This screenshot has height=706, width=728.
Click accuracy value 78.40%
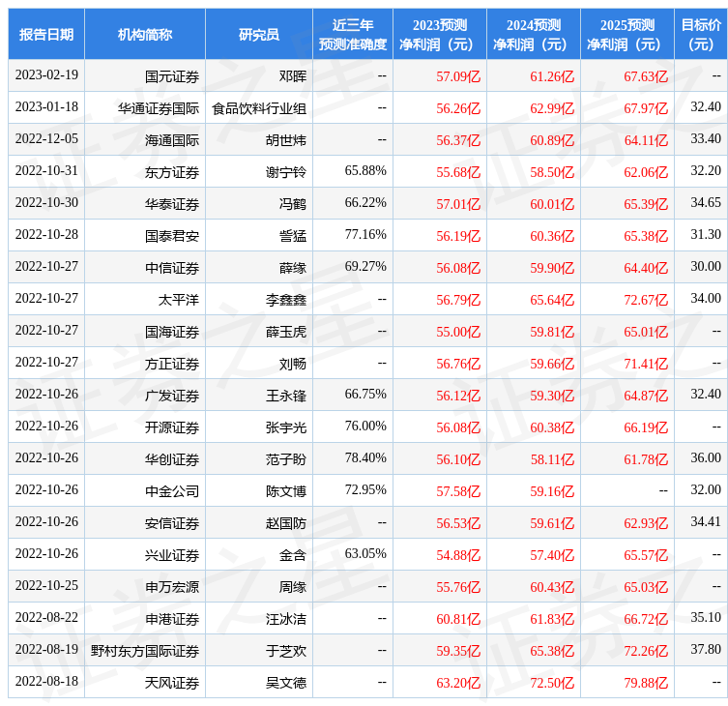[x=365, y=458]
